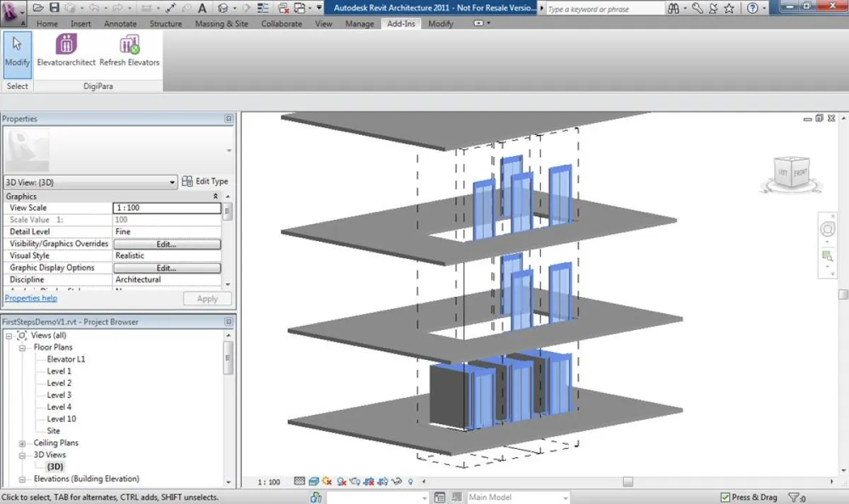This screenshot has height=504, width=849.
Task: Toggle sun path in view control bar
Action: [327, 481]
